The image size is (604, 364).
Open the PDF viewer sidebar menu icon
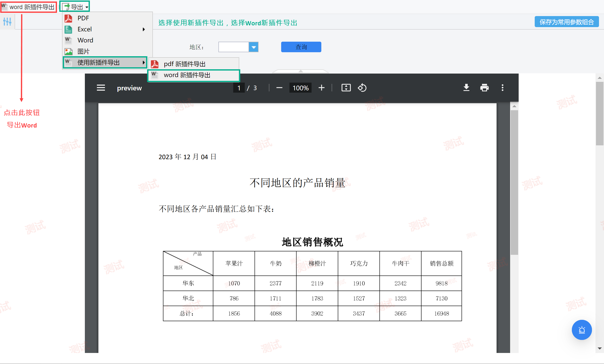coord(101,88)
